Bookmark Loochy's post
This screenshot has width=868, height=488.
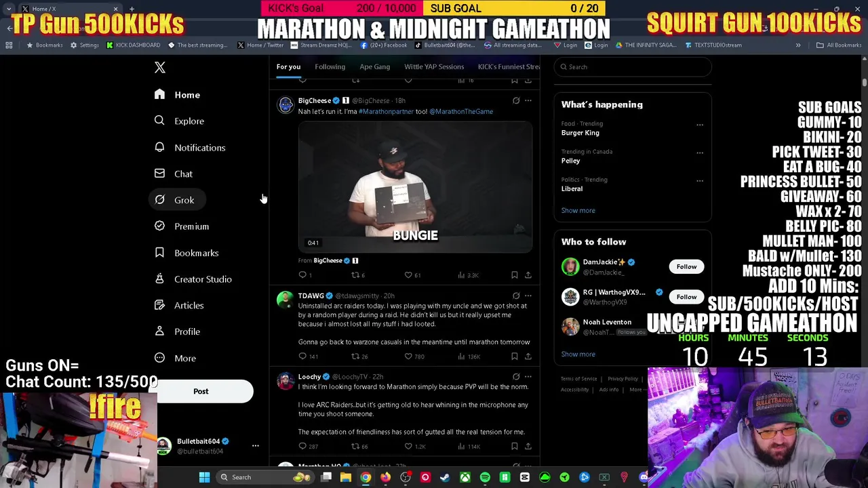point(515,447)
